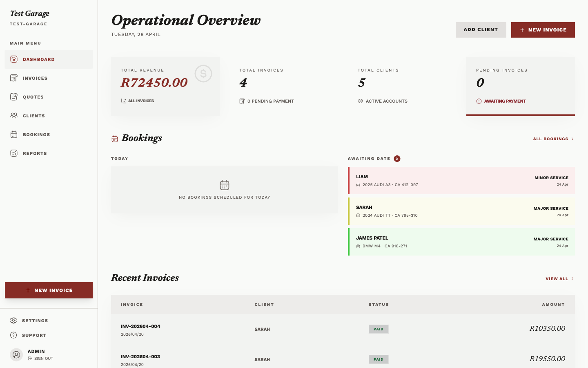Click the plus icon on sidebar New Invoice button
The height and width of the screenshot is (368, 588).
coord(28,290)
